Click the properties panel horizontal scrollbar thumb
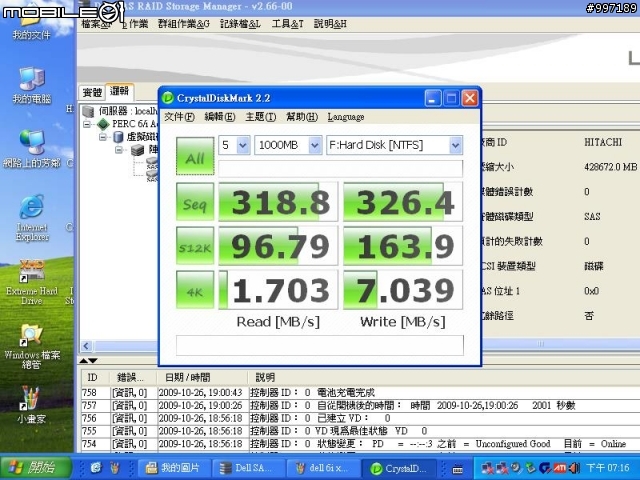The width and height of the screenshot is (640, 480). 540,344
